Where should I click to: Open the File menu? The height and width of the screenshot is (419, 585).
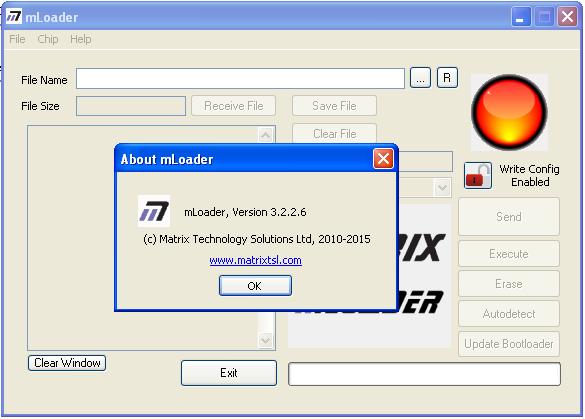click(x=17, y=39)
